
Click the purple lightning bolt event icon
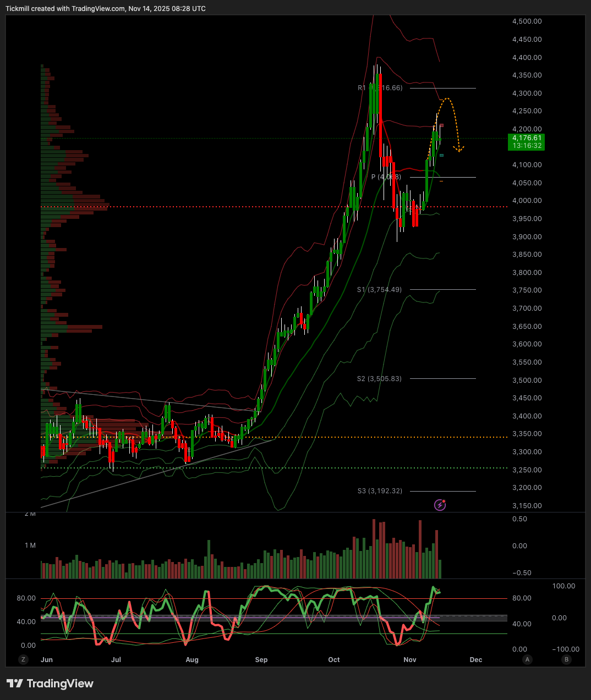(440, 504)
